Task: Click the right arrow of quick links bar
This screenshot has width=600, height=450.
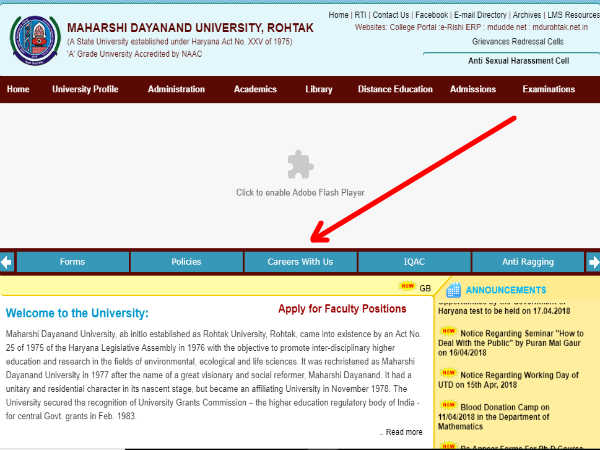Action: click(593, 262)
